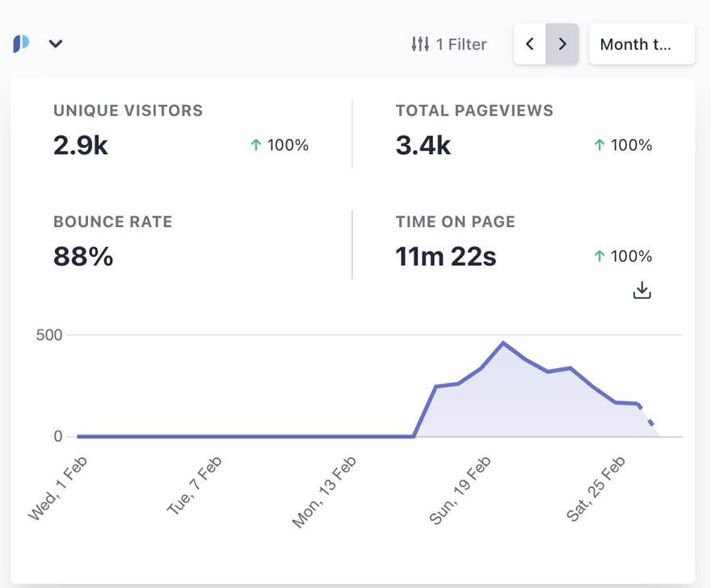Click the Plausible site logo icon
The width and height of the screenshot is (711, 588).
(x=21, y=44)
